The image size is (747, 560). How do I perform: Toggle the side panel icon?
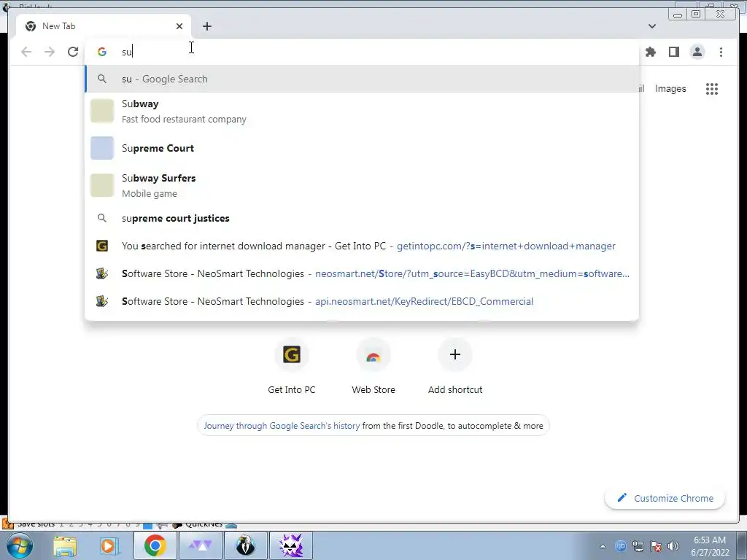pos(673,52)
